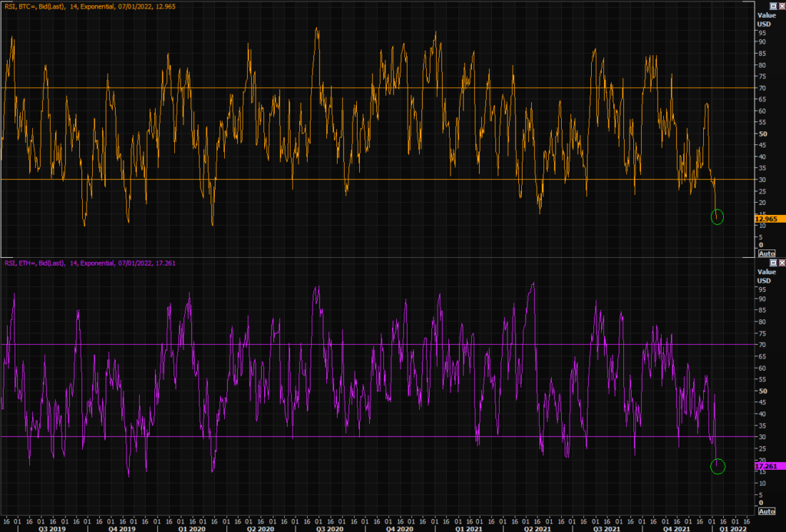
Task: Select Q3 2020 on the time axis
Action: 329,527
